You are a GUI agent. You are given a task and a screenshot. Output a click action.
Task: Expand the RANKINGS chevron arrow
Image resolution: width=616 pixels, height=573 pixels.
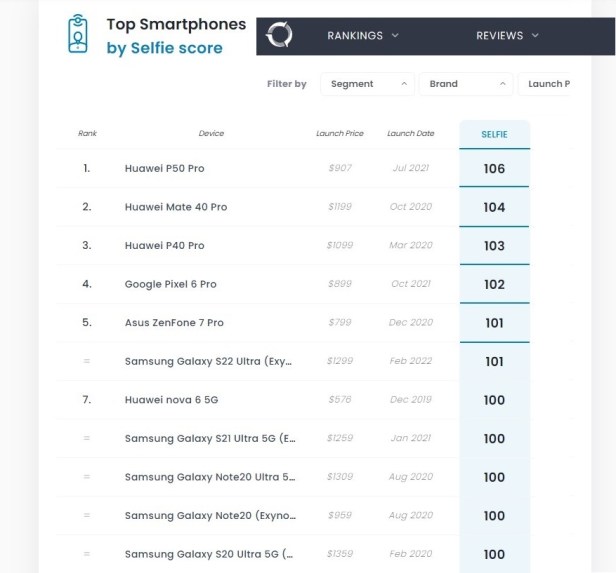point(395,35)
